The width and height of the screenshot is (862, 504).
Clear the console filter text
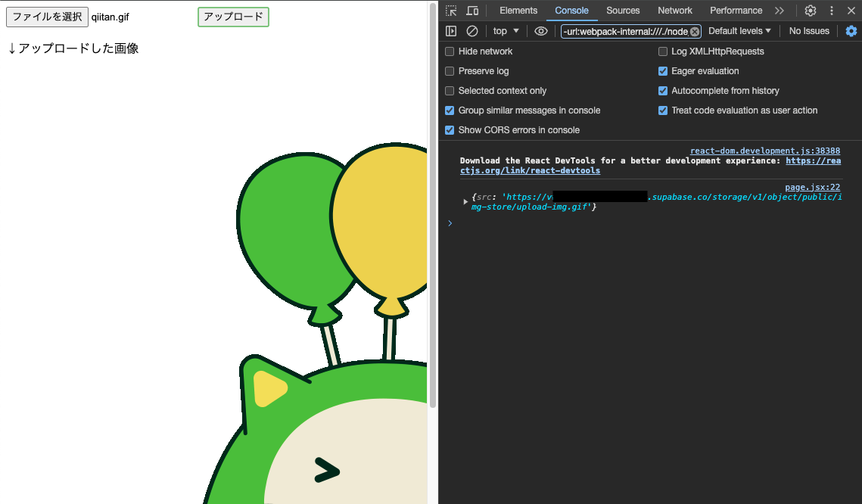(x=695, y=31)
